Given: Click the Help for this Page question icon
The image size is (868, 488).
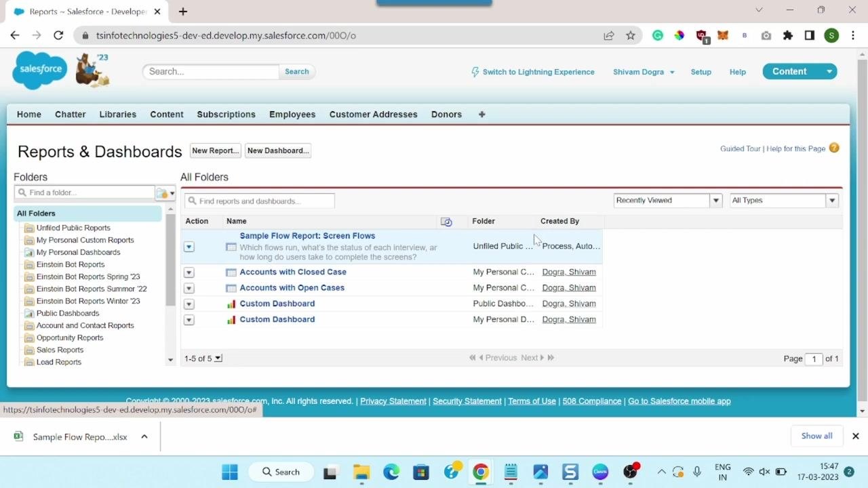Looking at the screenshot, I should pyautogui.click(x=834, y=148).
